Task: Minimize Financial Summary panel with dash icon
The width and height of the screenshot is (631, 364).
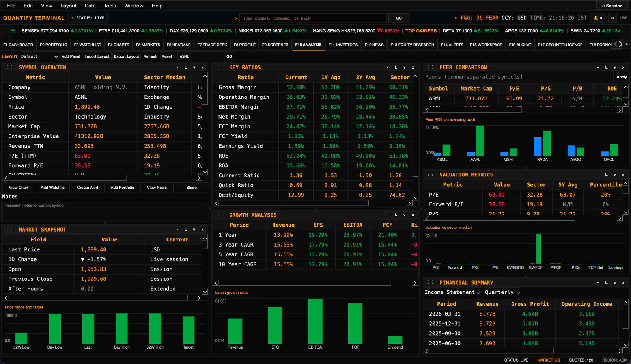Action: click(x=598, y=282)
